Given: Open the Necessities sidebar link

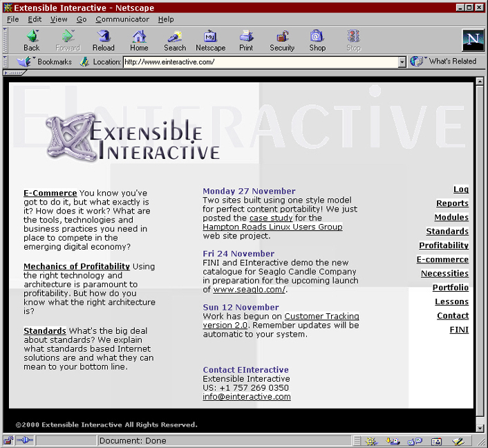Looking at the screenshot, I should pos(444,273).
